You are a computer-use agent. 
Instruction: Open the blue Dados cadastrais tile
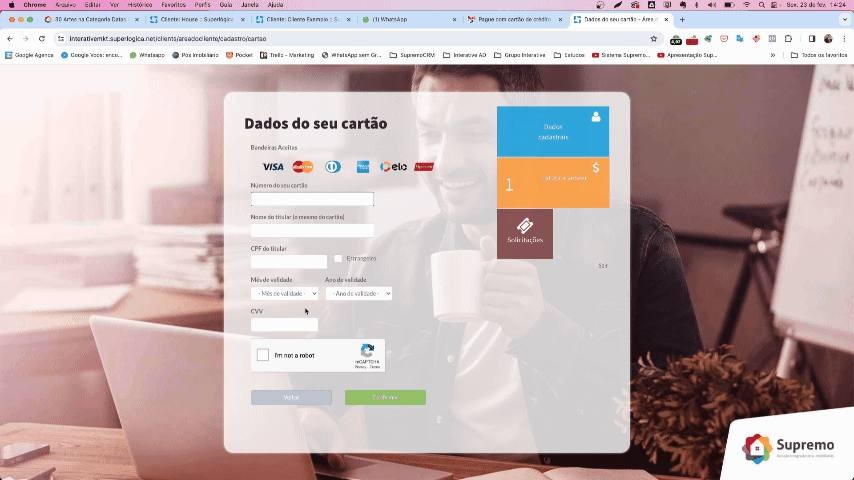(x=553, y=131)
